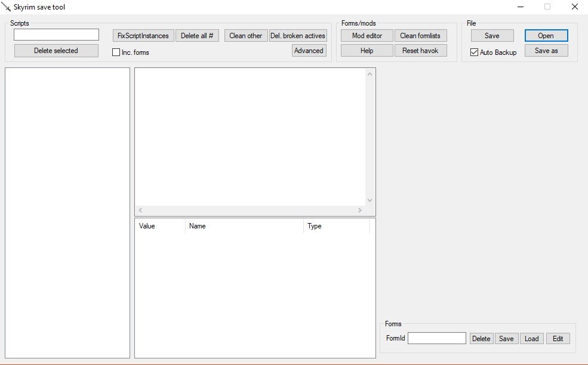Sort by the Type column header

[337, 226]
